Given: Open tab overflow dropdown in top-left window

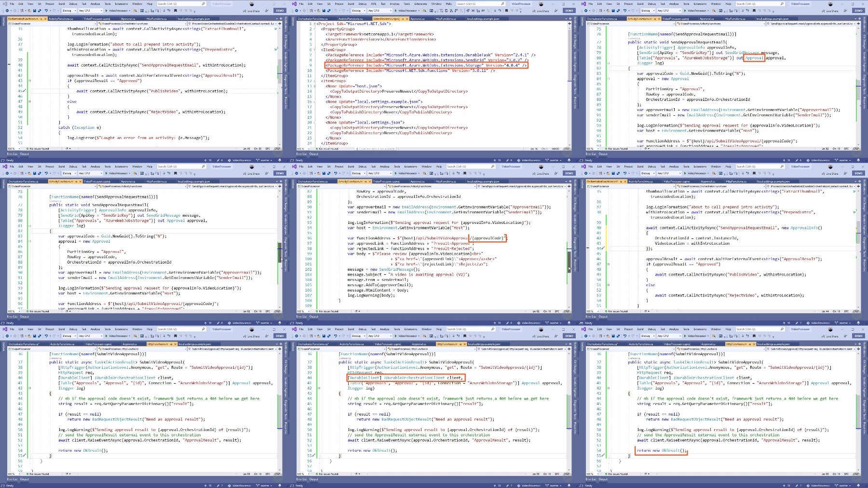Looking at the screenshot, I should point(277,19).
